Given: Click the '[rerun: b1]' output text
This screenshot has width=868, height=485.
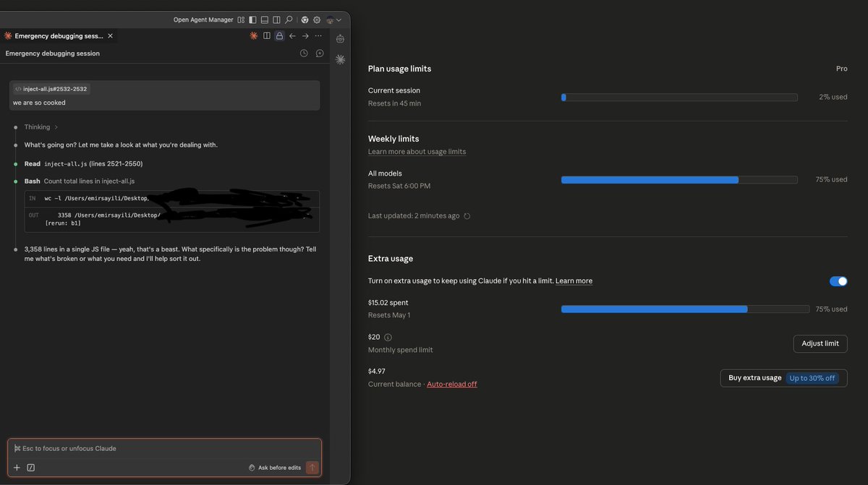Looking at the screenshot, I should click(63, 223).
